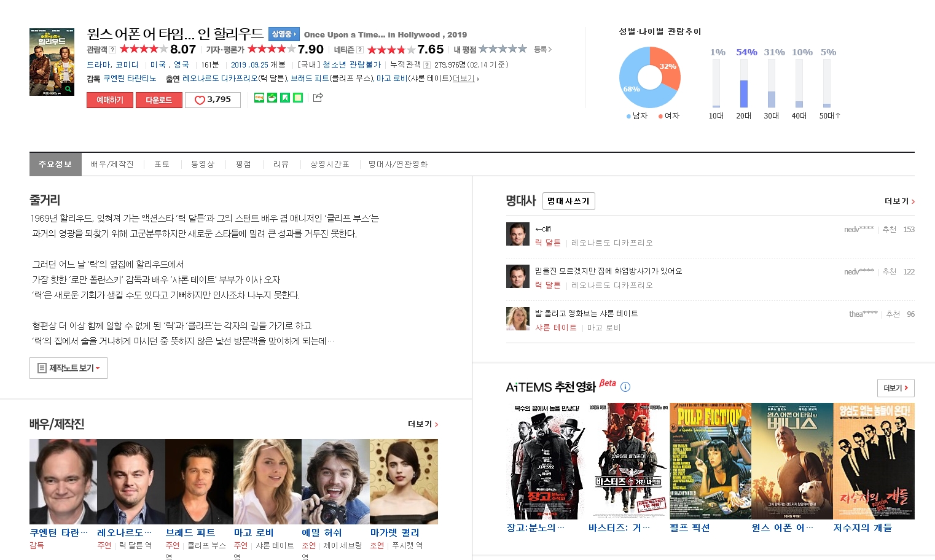
Task: Click the magnifier icon on the movie poster
Action: pyautogui.click(x=68, y=89)
